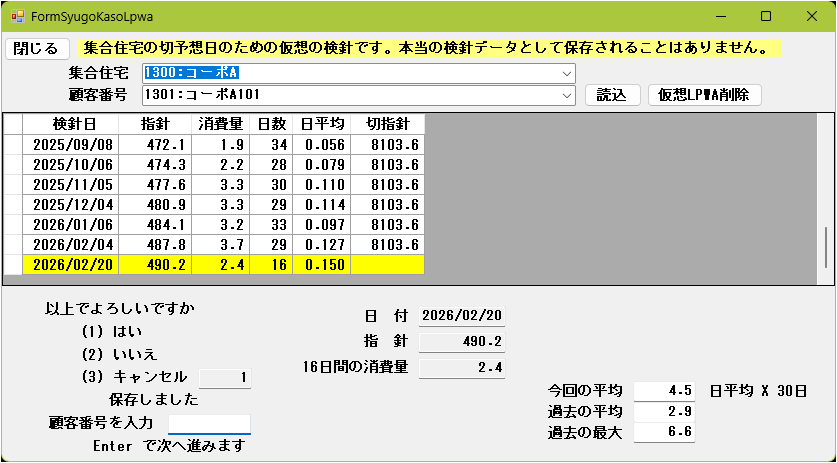Image resolution: width=837 pixels, height=463 pixels.
Task: Click the 日付 field showing 2026/02/20
Action: pyautogui.click(x=461, y=316)
